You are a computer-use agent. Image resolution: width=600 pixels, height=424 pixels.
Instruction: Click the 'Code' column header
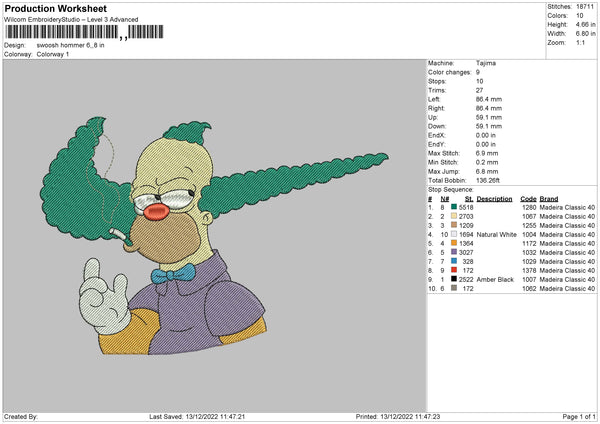528,199
